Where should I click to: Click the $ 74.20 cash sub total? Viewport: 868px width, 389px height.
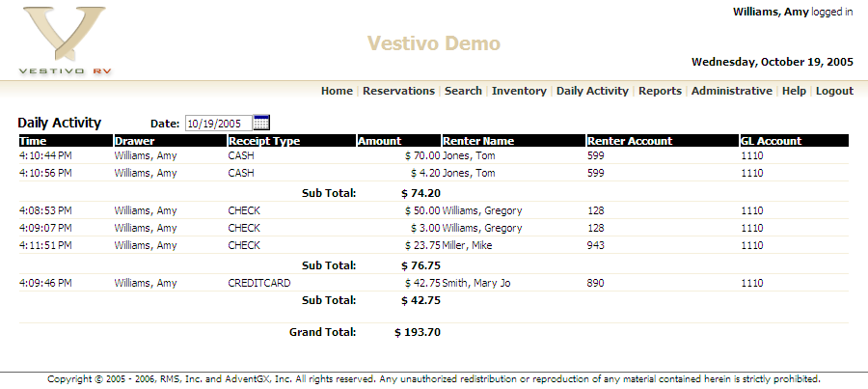(x=421, y=193)
